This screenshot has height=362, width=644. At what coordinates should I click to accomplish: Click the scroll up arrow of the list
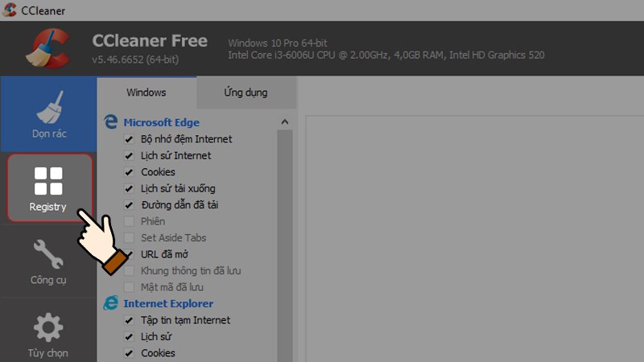[285, 122]
